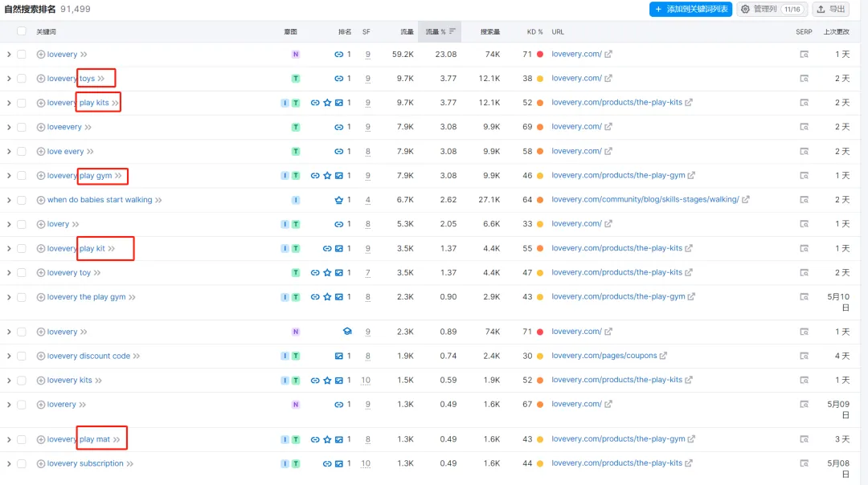Click the star review icon in lovevery play kits row

tap(327, 103)
